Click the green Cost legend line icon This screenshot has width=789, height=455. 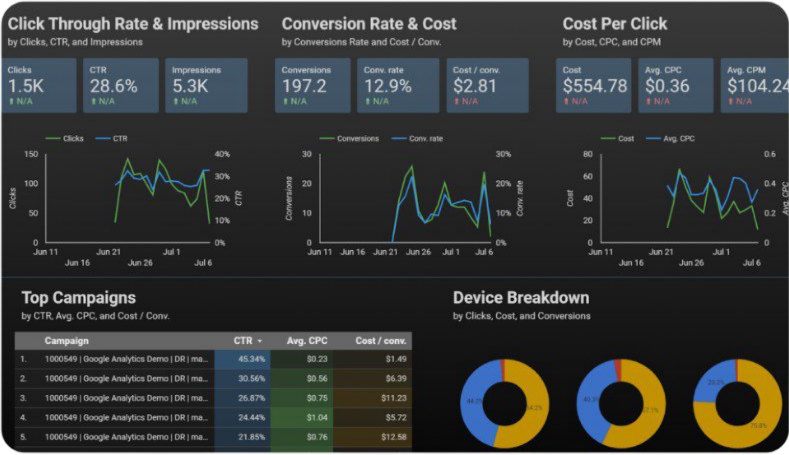[607, 138]
